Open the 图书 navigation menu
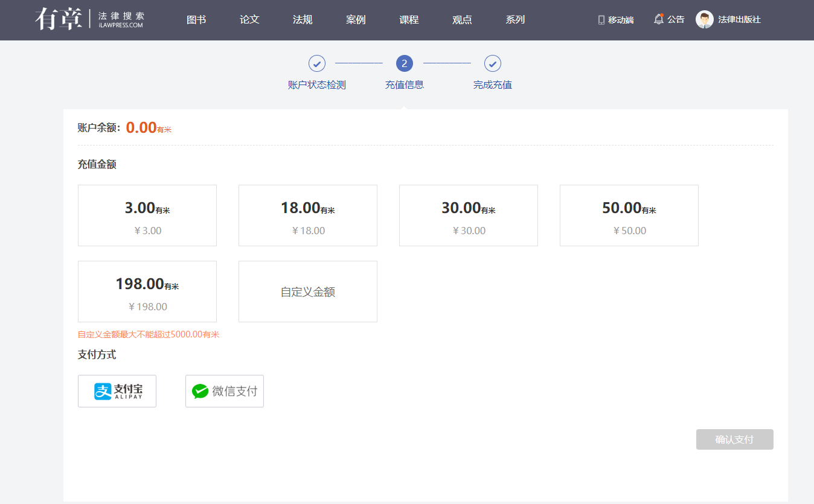814x504 pixels. pyautogui.click(x=196, y=20)
